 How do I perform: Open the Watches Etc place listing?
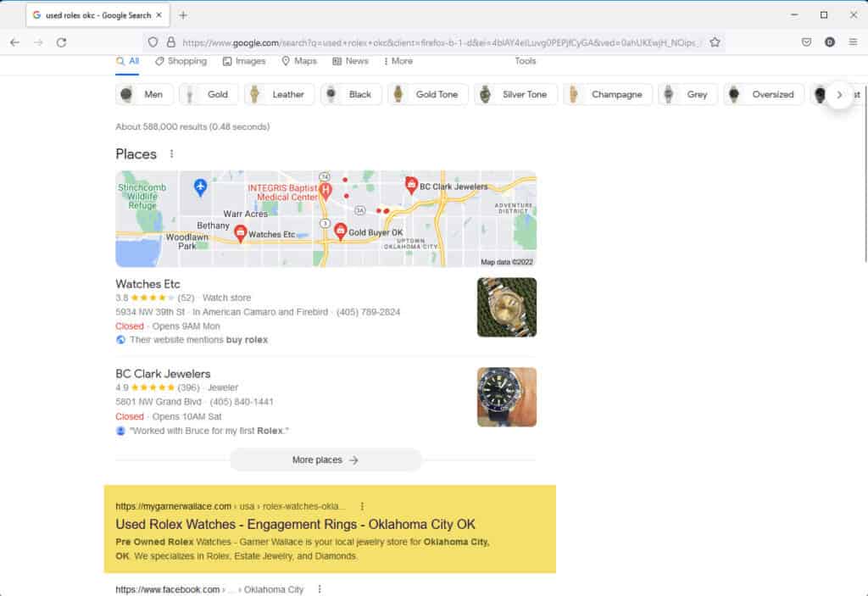coord(147,284)
